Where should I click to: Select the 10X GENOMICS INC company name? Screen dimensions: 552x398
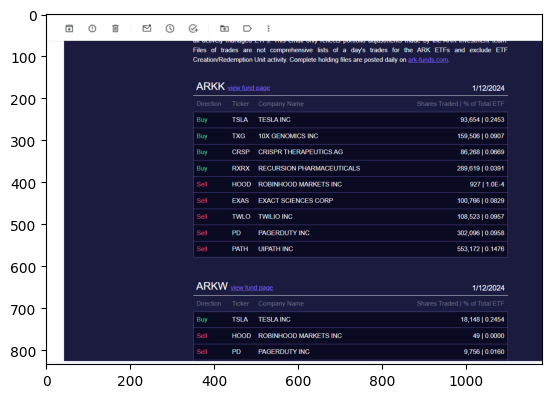(x=288, y=136)
